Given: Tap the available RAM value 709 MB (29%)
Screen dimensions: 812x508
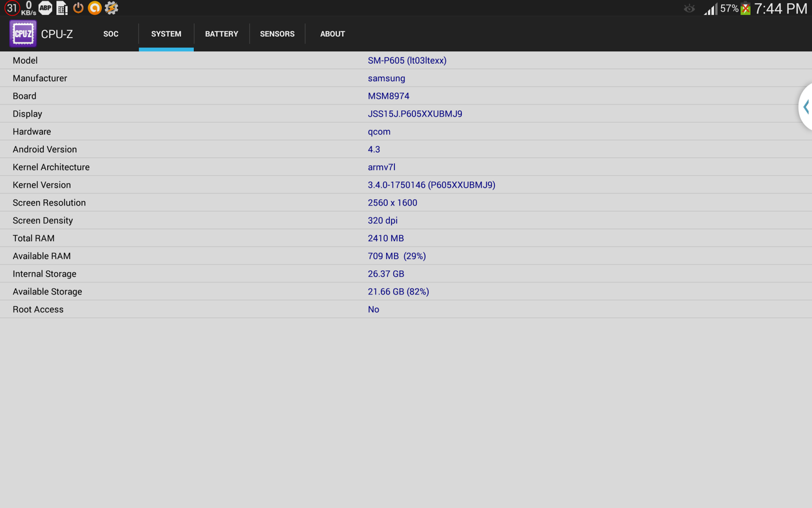Looking at the screenshot, I should [397, 256].
